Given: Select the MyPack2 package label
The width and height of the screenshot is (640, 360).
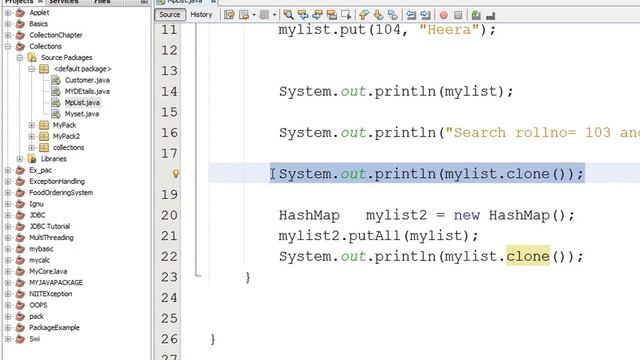Looking at the screenshot, I should click(x=66, y=136).
